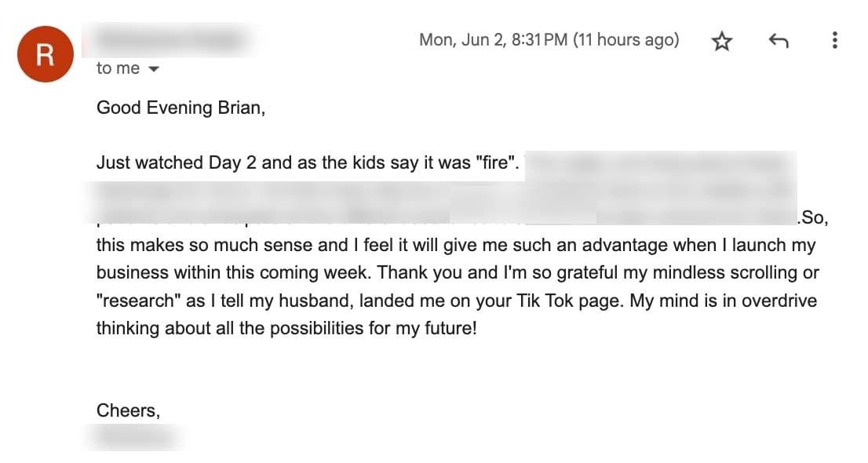Viewport: 868px width, 463px height.
Task: Click the 'Good Evening Brian,' greeting line
Action: (x=181, y=108)
